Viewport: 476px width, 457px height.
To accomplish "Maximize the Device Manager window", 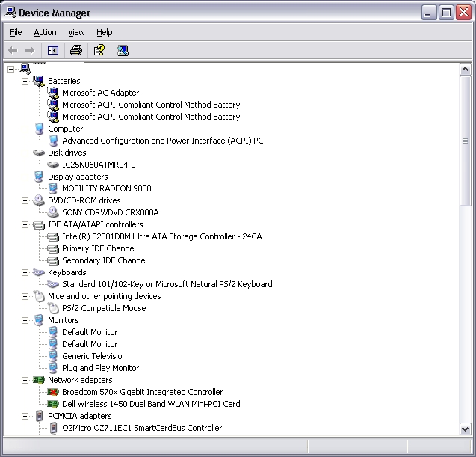I will 446,13.
